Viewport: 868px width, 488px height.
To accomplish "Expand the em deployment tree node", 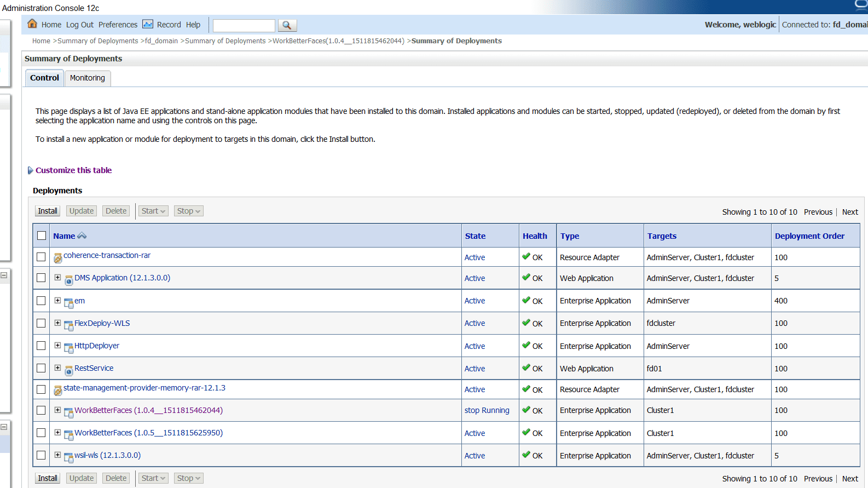I will click(x=57, y=300).
